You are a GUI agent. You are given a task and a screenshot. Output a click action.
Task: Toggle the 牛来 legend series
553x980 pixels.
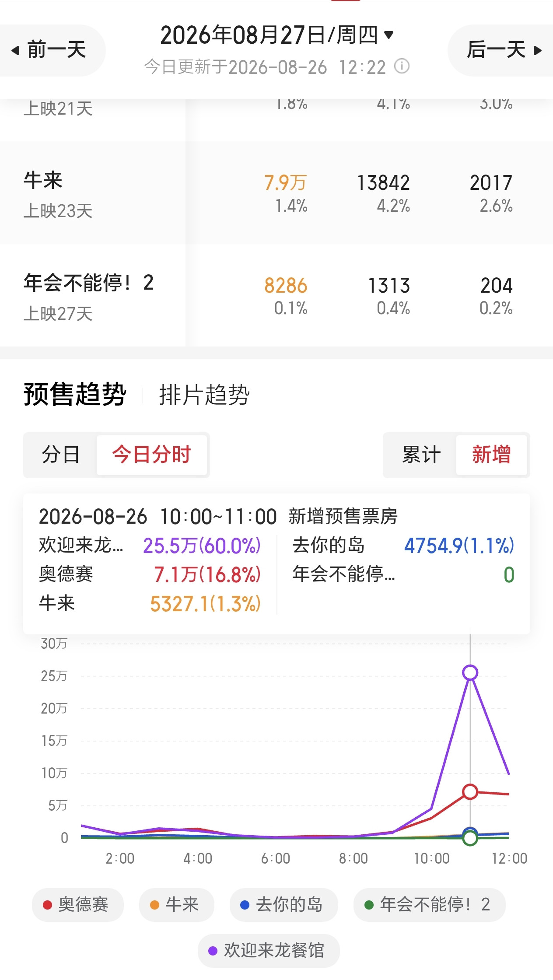pos(176,905)
